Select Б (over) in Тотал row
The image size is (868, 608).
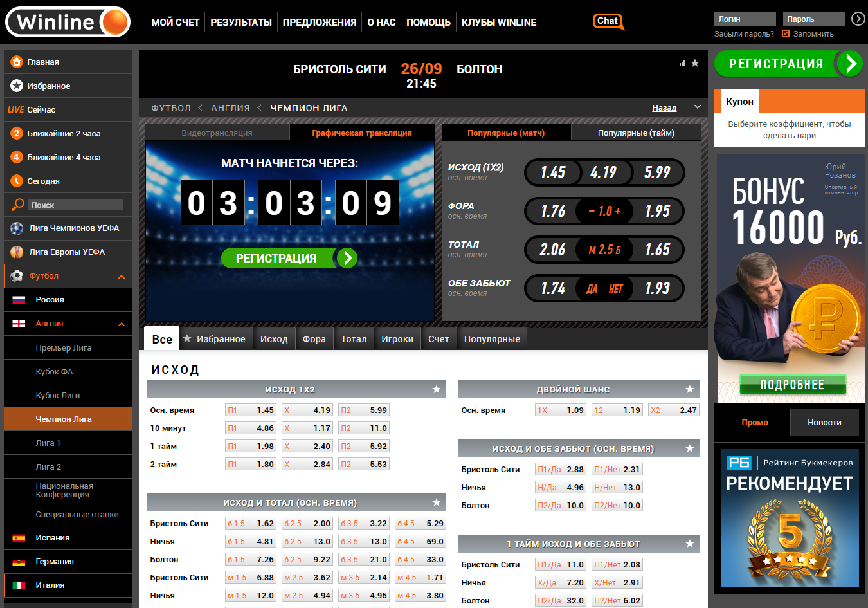point(618,250)
